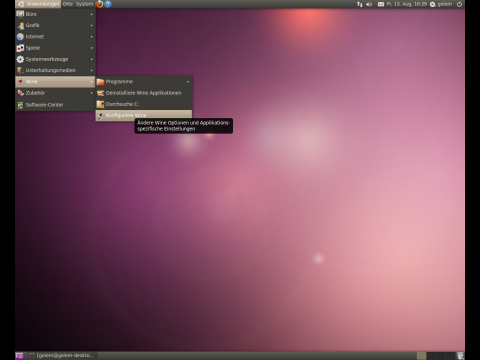Open the volume control icon
This screenshot has width=480, height=360.
click(x=369, y=4)
